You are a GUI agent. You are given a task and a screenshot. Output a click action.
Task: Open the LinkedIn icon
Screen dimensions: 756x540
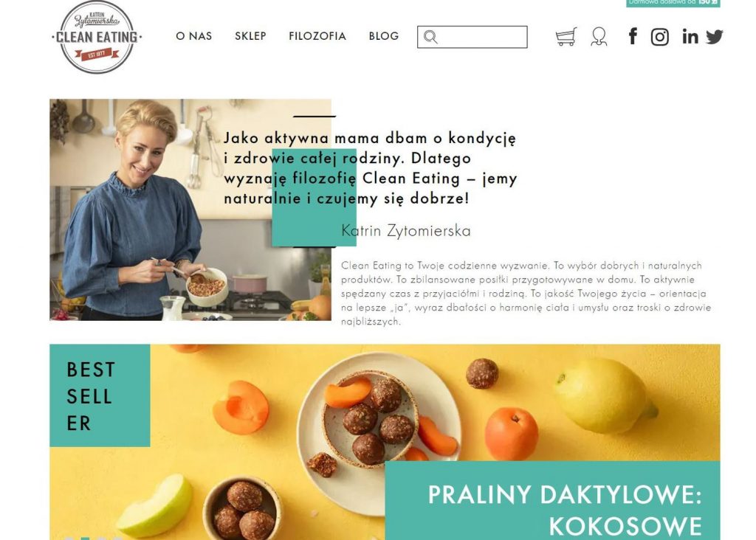tap(690, 36)
